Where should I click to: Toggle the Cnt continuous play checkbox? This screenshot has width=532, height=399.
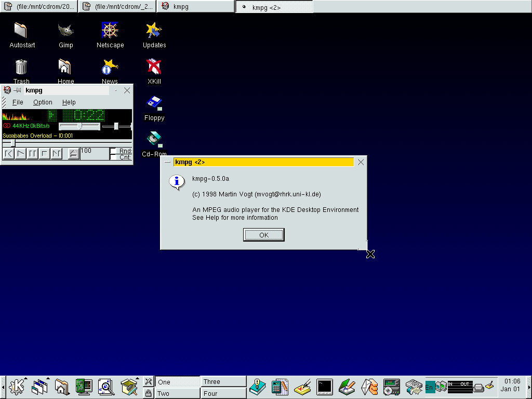coord(114,157)
